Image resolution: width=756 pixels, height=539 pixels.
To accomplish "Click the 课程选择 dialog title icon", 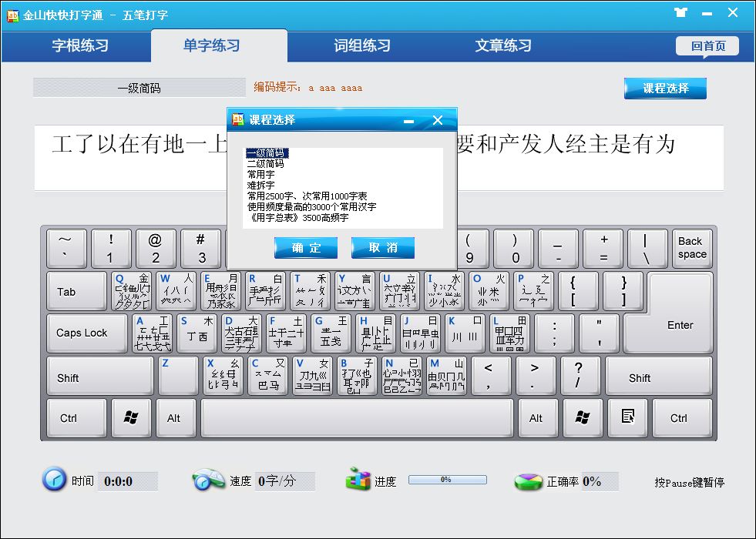I will 237,119.
